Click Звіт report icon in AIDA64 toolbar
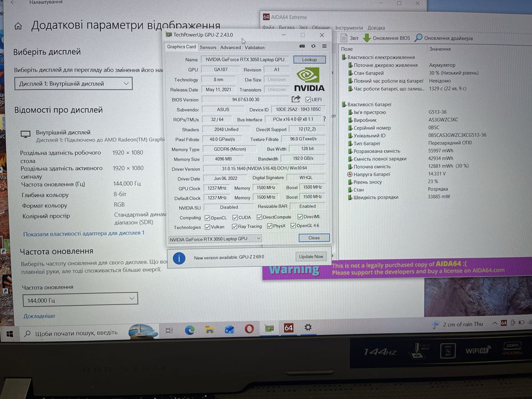Screen dimensions: 532x399 (349, 38)
